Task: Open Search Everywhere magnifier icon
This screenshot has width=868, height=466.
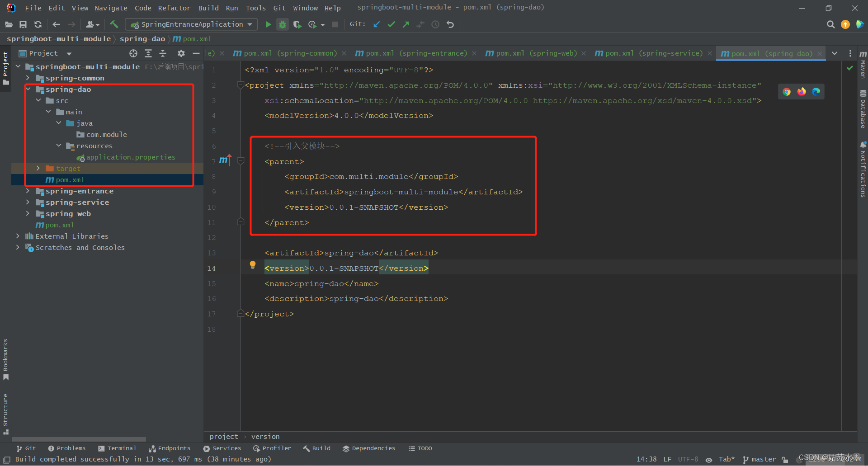Action: pyautogui.click(x=830, y=24)
